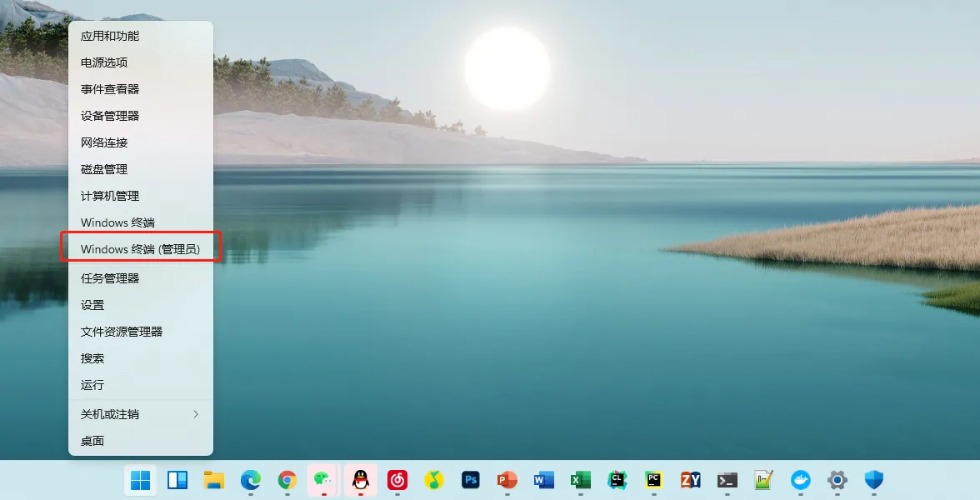Open Docker Desktop from the taskbar

(x=800, y=480)
